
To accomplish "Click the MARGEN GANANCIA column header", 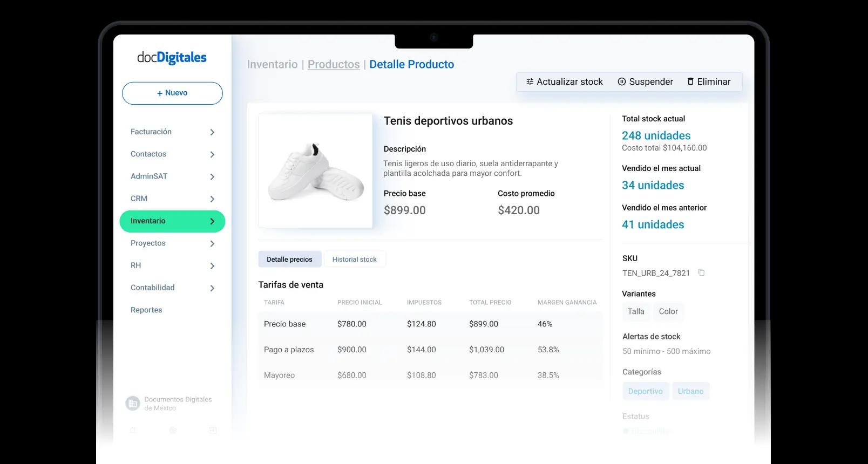I will 567,303.
